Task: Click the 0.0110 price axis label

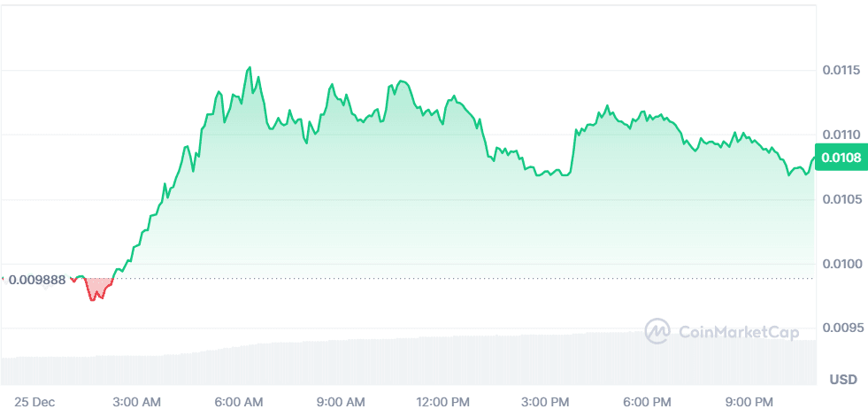Action: pos(840,135)
